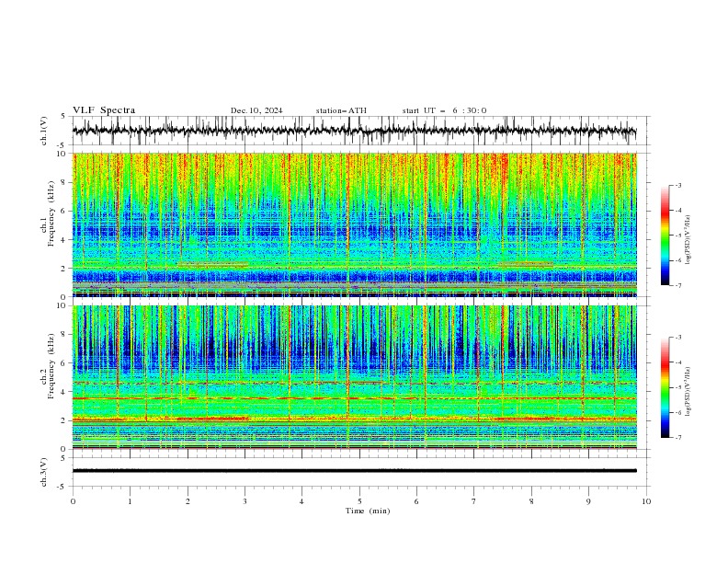The height and width of the screenshot is (563, 728).
Task: Click the "-5" volt tick on ch.3(V) axis
Action: tap(63, 487)
